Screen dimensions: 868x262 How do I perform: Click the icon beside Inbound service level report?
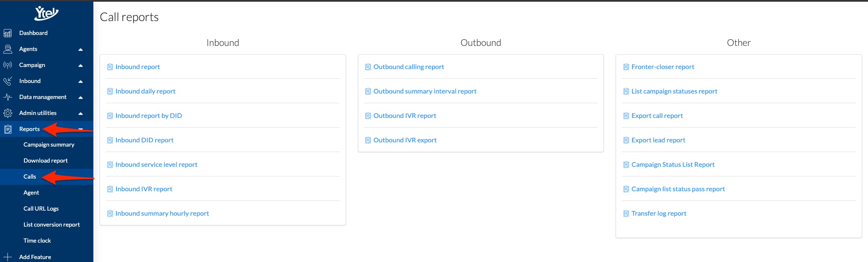coord(110,164)
